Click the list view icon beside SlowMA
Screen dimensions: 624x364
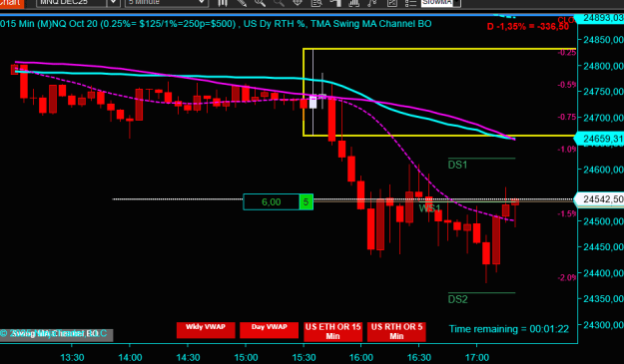pyautogui.click(x=410, y=3)
